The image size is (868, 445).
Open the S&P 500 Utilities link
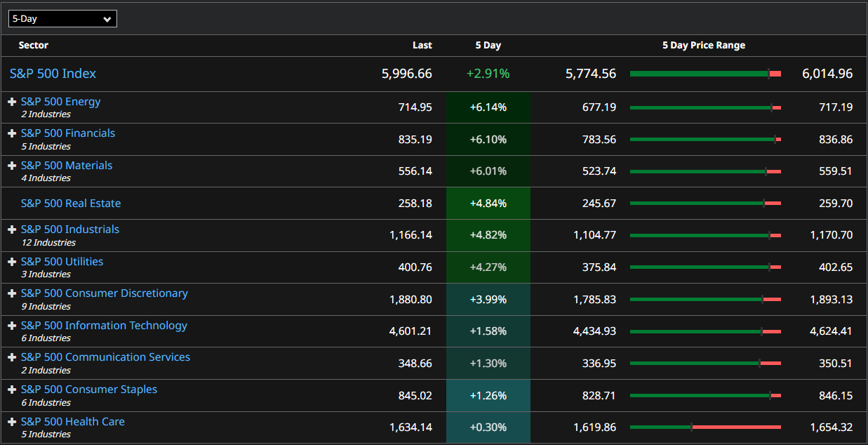pos(62,262)
